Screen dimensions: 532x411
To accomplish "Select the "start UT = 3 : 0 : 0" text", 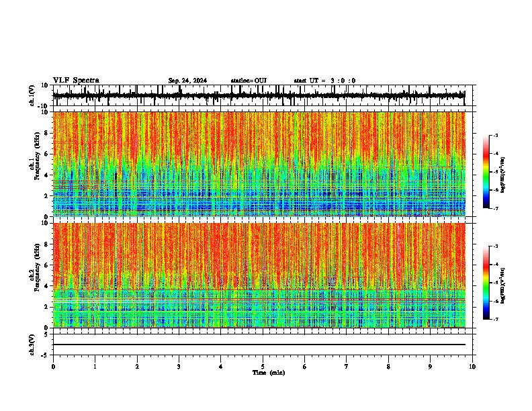I will (x=324, y=81).
